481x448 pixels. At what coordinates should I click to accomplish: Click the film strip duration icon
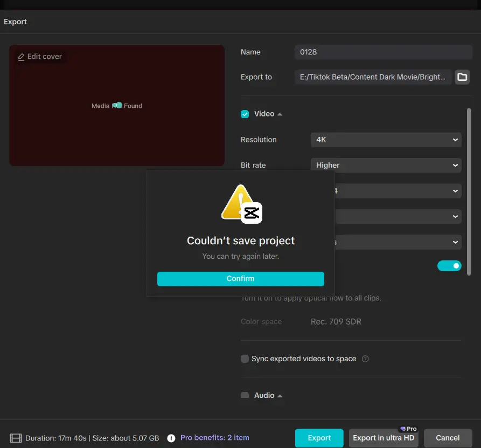pos(16,438)
